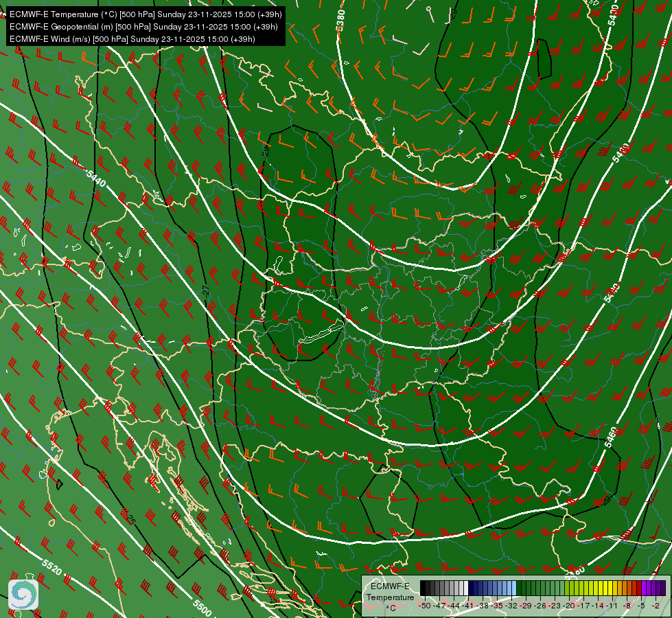This screenshot has width=672, height=618.
Task: Click the 5380 geopotential contour label
Action: click(340, 20)
